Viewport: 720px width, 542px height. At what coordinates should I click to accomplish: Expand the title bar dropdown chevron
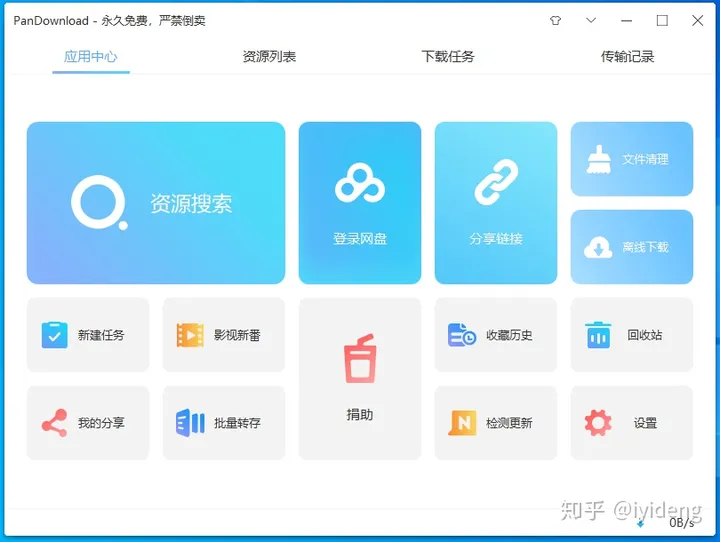click(x=591, y=21)
